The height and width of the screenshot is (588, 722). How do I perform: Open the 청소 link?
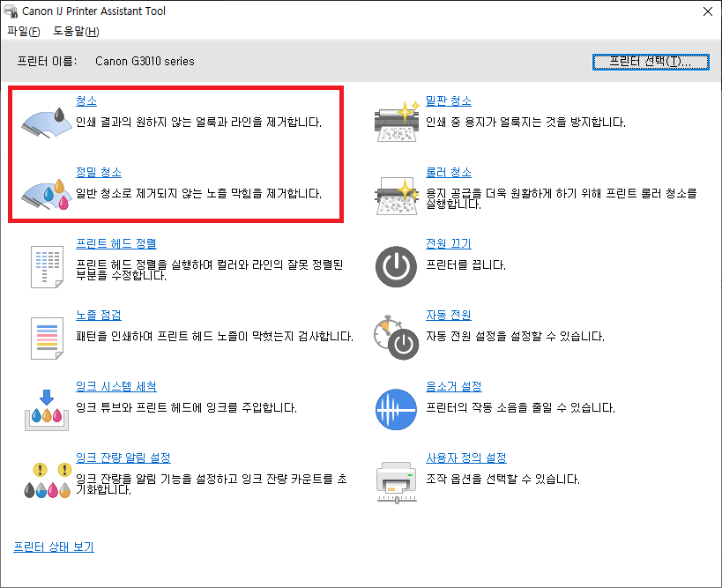click(86, 100)
